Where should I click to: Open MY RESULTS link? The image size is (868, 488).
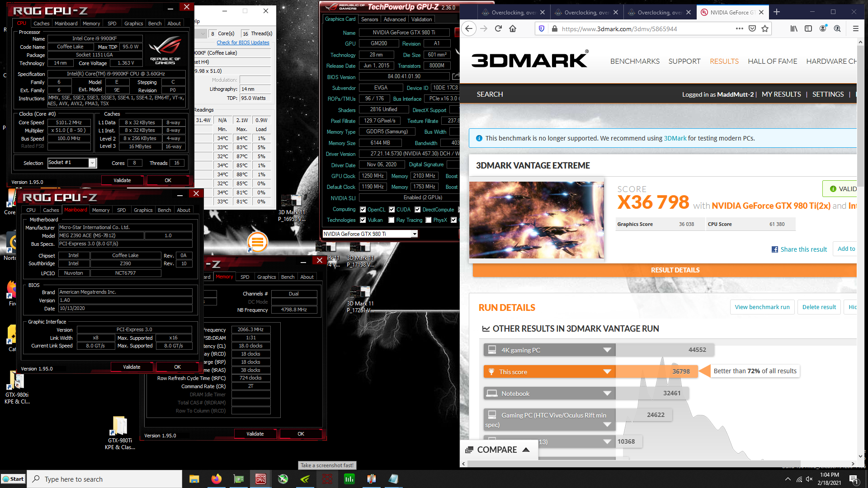pos(781,94)
